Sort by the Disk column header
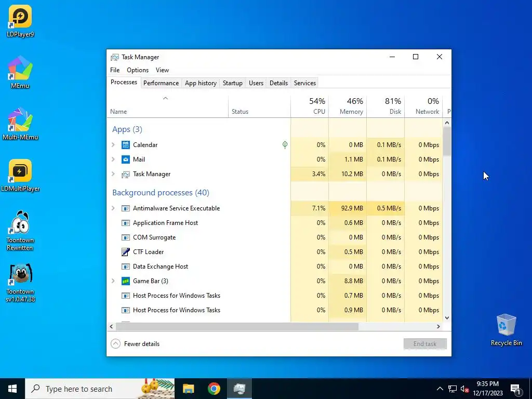This screenshot has width=532, height=399. click(x=386, y=106)
